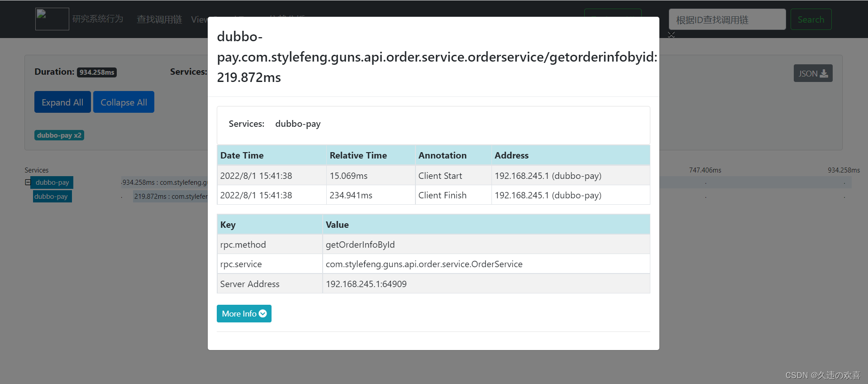Click dubbo-pay x2 service badge
This screenshot has height=384, width=868.
tap(59, 135)
